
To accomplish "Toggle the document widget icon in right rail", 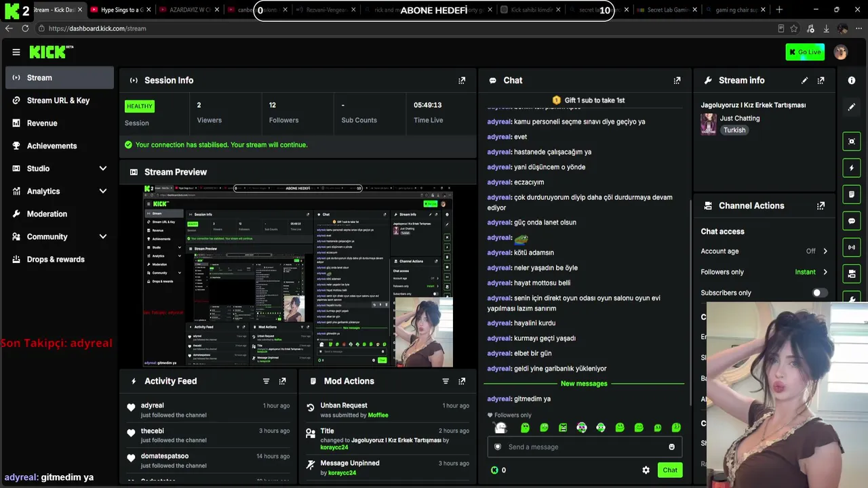I will (852, 195).
